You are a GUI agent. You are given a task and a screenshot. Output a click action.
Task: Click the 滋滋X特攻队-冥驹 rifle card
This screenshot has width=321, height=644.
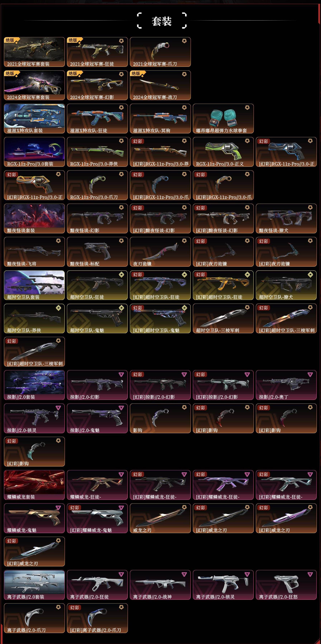pos(160,118)
